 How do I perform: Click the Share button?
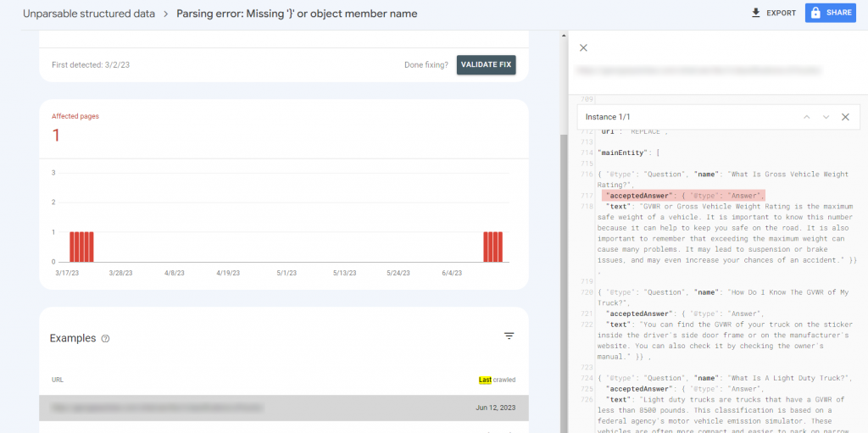831,13
